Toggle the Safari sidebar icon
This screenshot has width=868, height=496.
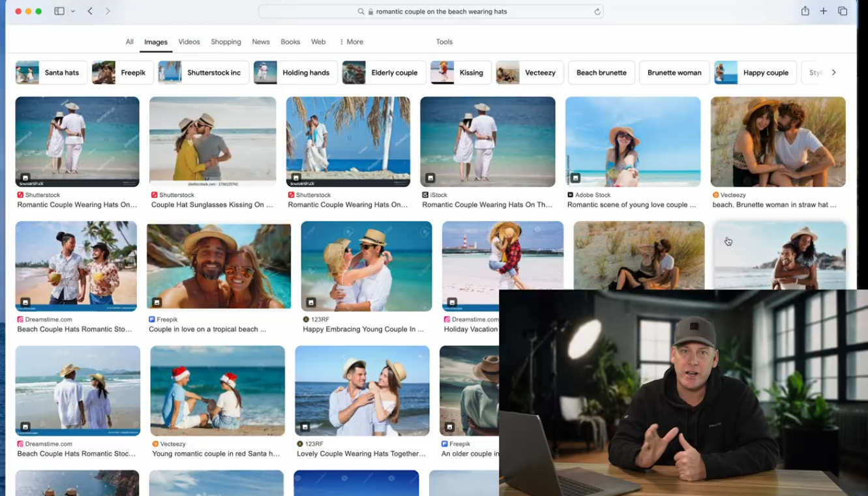pyautogui.click(x=59, y=11)
